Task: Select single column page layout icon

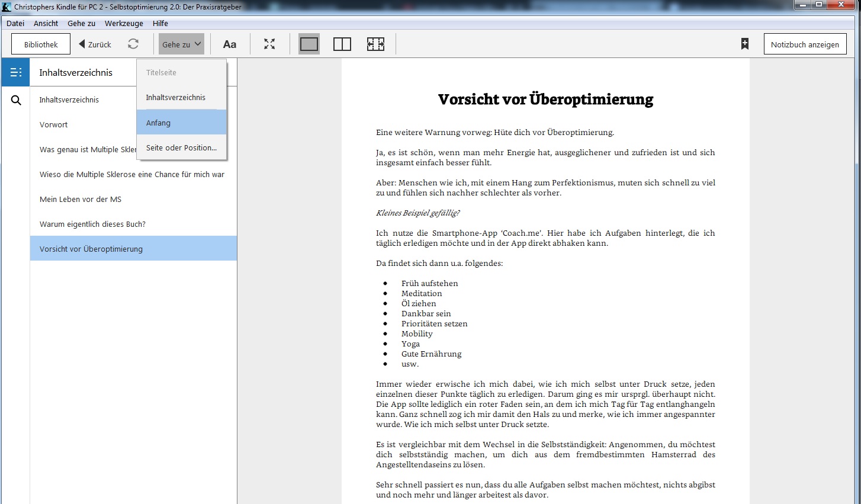Action: click(x=309, y=44)
